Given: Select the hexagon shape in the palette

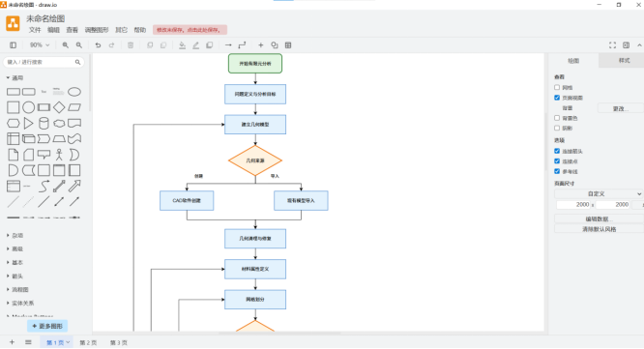Looking at the screenshot, I should click(x=14, y=123).
